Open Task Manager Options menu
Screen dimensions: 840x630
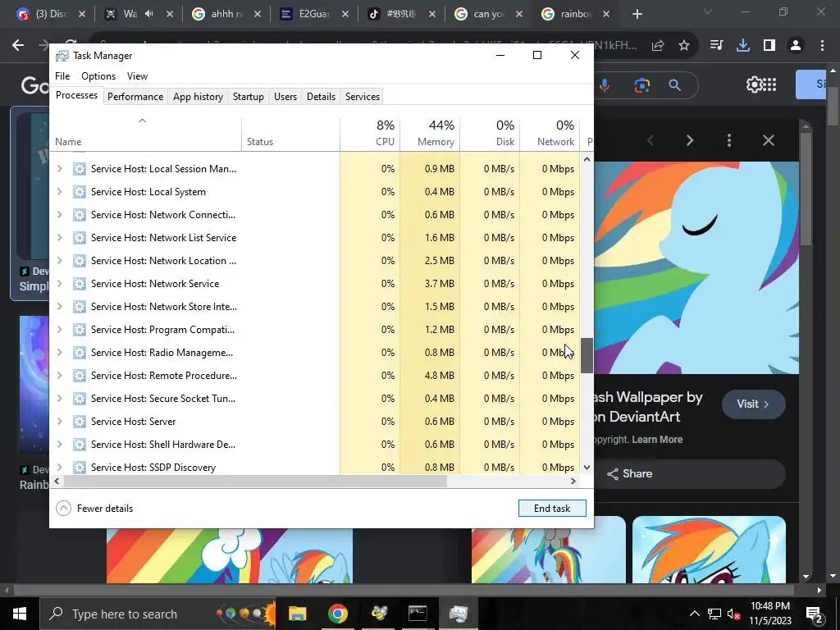tap(98, 76)
